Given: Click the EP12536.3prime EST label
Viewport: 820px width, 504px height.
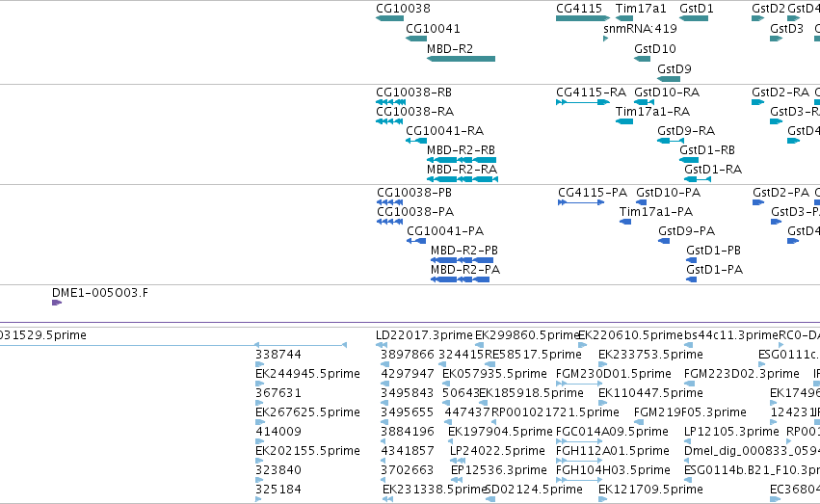Looking at the screenshot, I should 499,470.
